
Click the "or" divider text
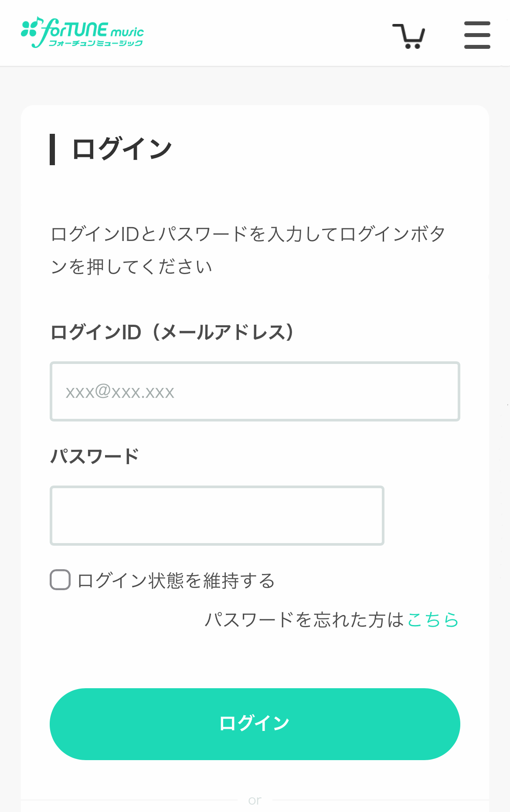pos(255,800)
